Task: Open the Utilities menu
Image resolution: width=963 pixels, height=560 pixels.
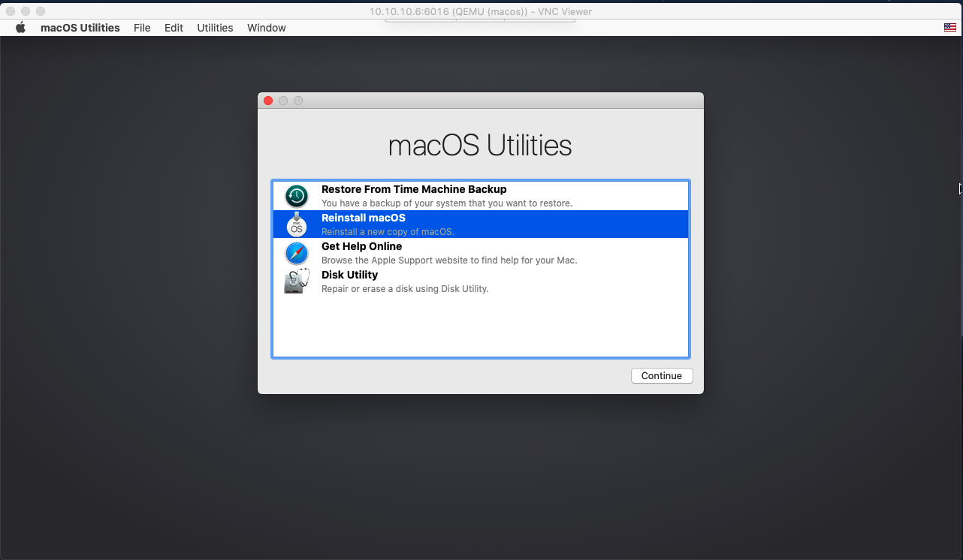Action: [x=215, y=28]
